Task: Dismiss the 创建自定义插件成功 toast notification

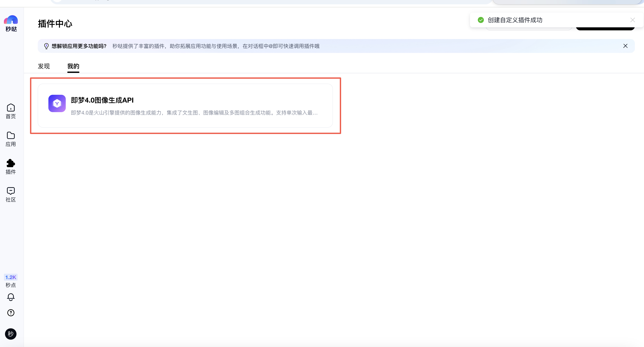Action: (x=632, y=20)
